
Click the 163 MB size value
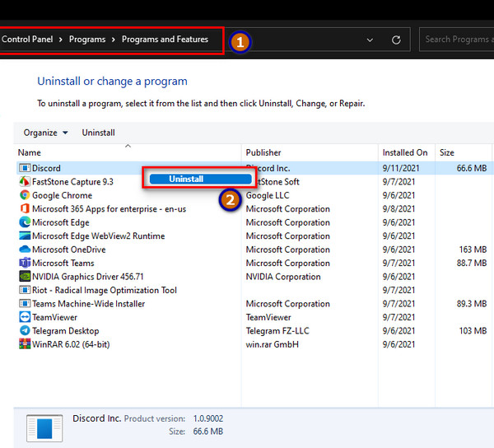click(473, 250)
